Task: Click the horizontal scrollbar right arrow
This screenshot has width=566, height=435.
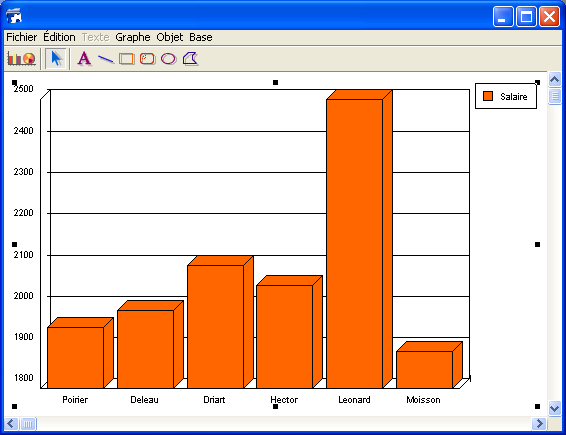Action: tap(539, 423)
